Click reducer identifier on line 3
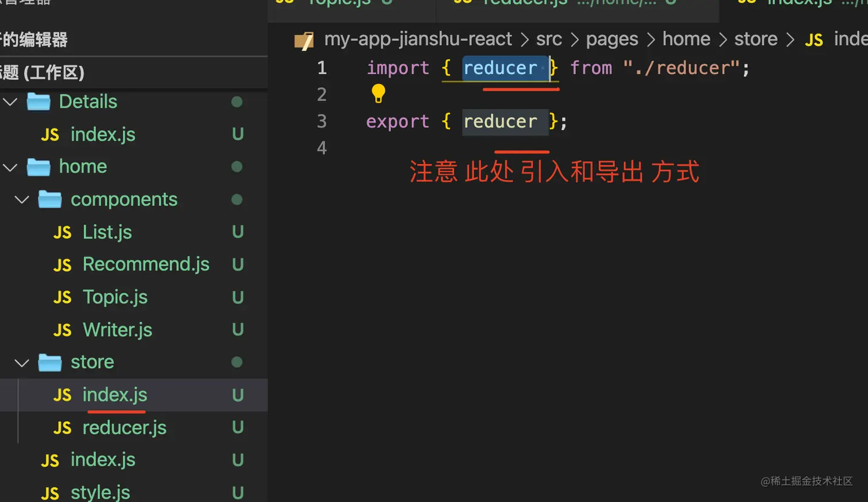This screenshot has height=502, width=868. click(x=500, y=122)
